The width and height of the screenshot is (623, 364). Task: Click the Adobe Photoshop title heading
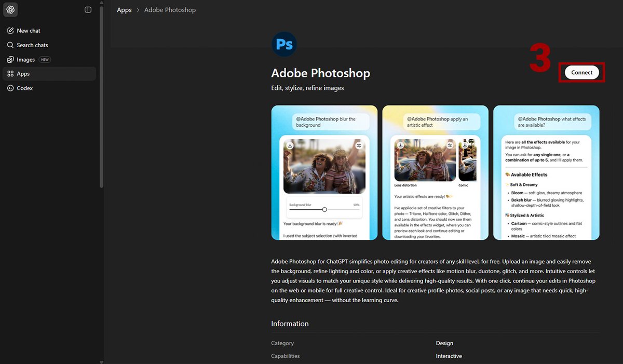pyautogui.click(x=320, y=73)
